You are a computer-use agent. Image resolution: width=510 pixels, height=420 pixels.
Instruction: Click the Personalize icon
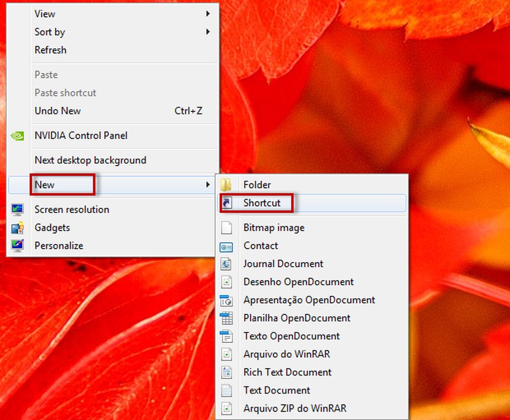click(17, 246)
